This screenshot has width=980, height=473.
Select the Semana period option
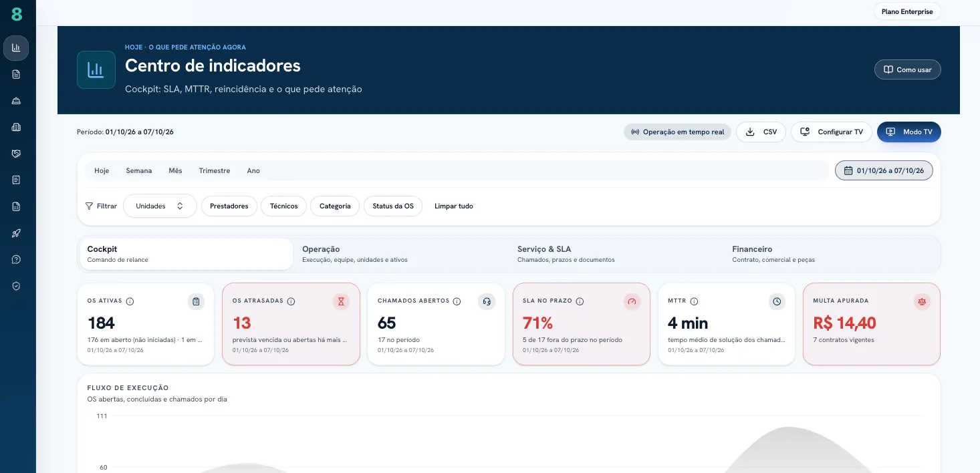coord(139,170)
